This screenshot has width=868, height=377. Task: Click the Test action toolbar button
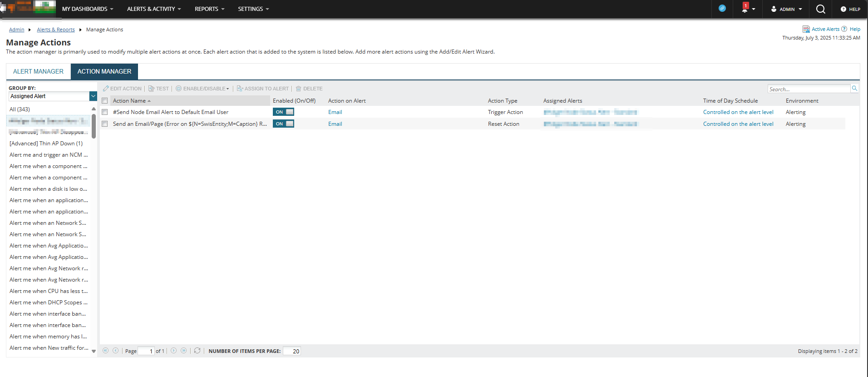click(158, 89)
